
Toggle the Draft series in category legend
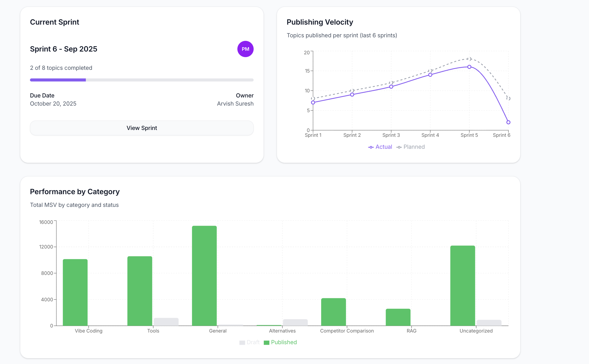[249, 342]
